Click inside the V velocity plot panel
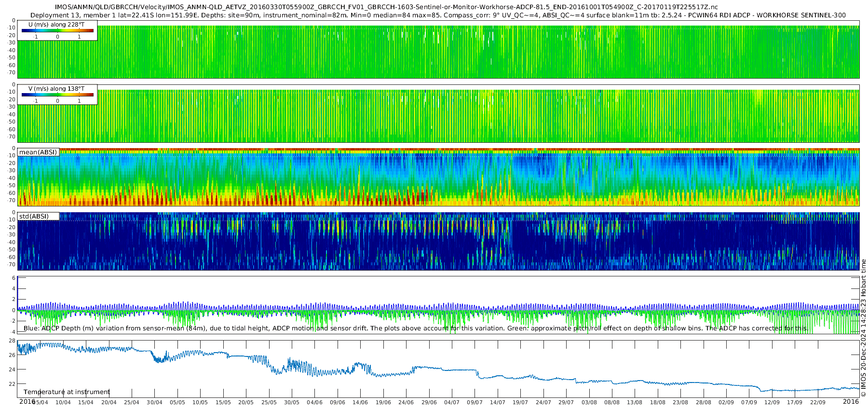This screenshot has width=868, height=410. click(438, 113)
